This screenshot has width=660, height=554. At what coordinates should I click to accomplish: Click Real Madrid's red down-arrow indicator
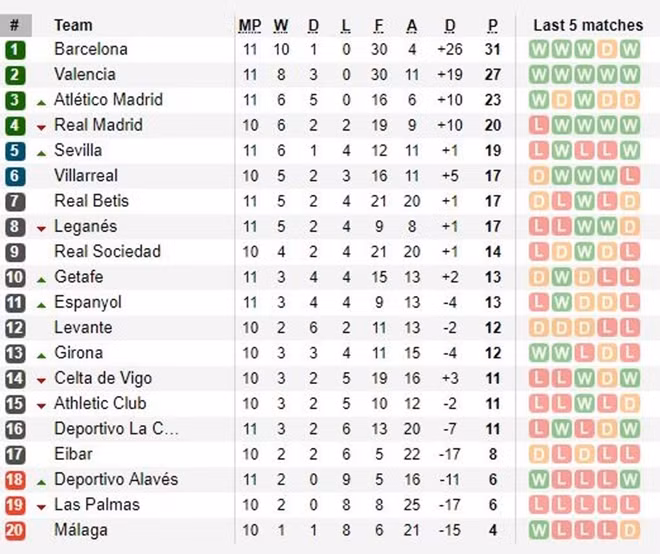coord(41,127)
